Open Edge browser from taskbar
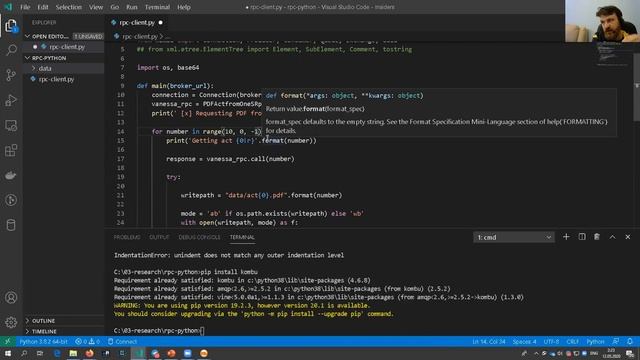Image resolution: width=640 pixels, height=360 pixels. 57,353
